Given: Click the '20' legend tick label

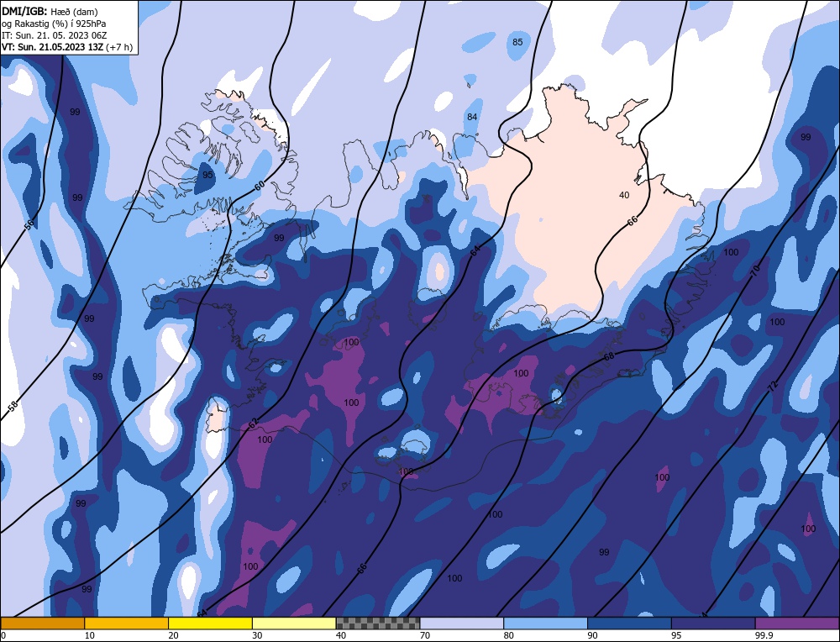Looking at the screenshot, I should 173,635.
